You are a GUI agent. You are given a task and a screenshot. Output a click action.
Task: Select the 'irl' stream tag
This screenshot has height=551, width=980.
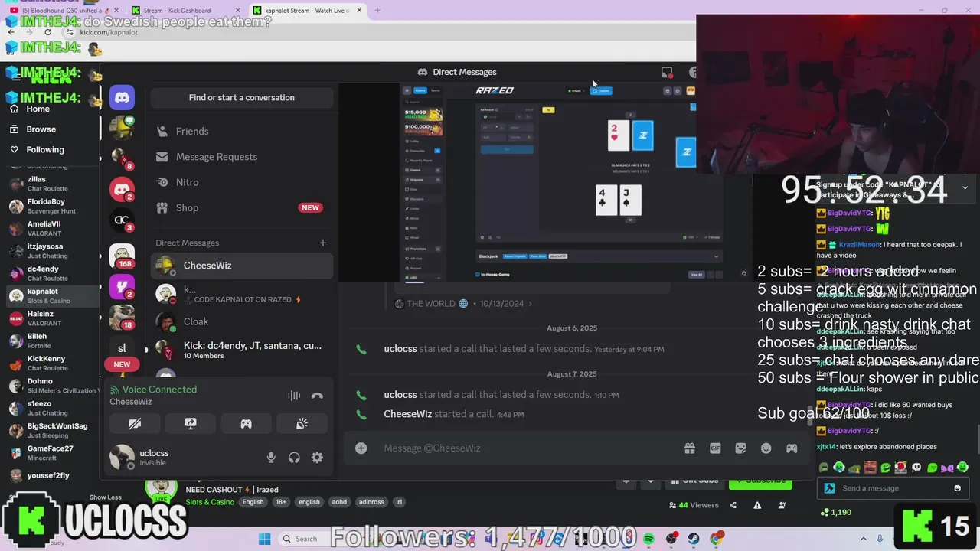coord(399,502)
